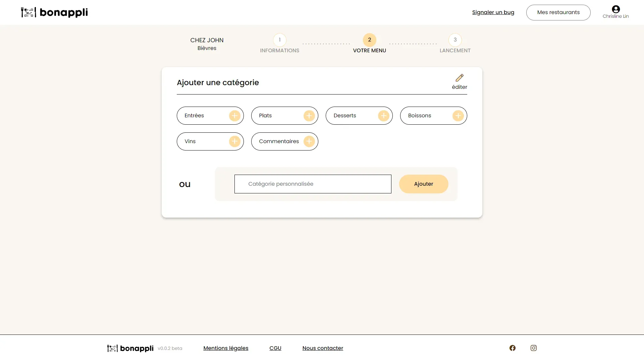Click the Ajouter button
644x362 pixels.
[424, 184]
